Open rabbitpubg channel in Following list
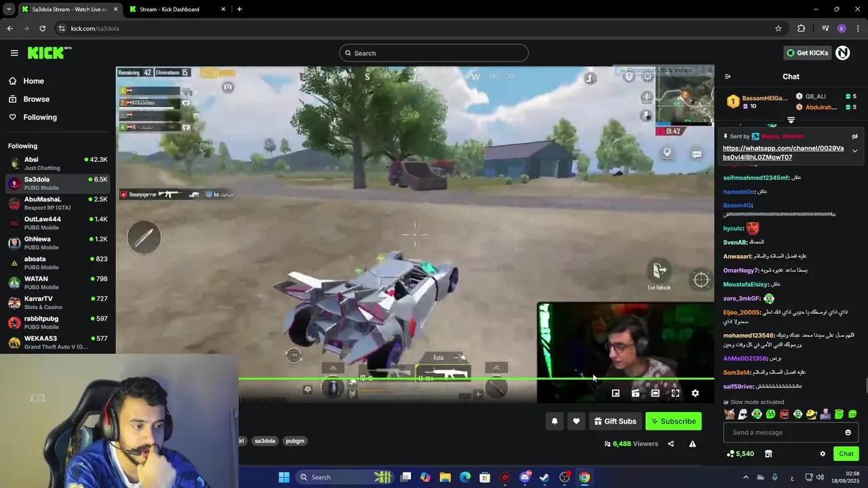Screen dimensions: 868x488 (58, 322)
